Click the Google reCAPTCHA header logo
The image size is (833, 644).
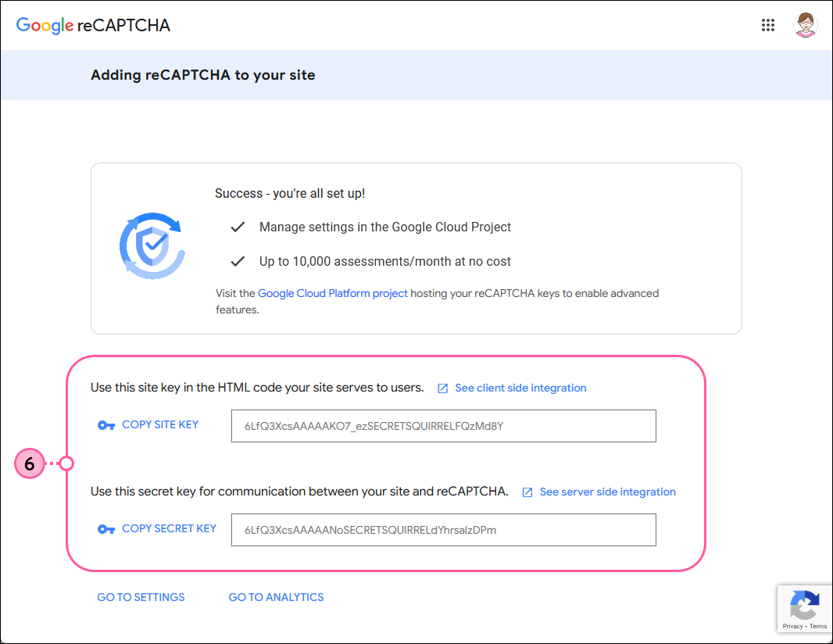pyautogui.click(x=93, y=25)
